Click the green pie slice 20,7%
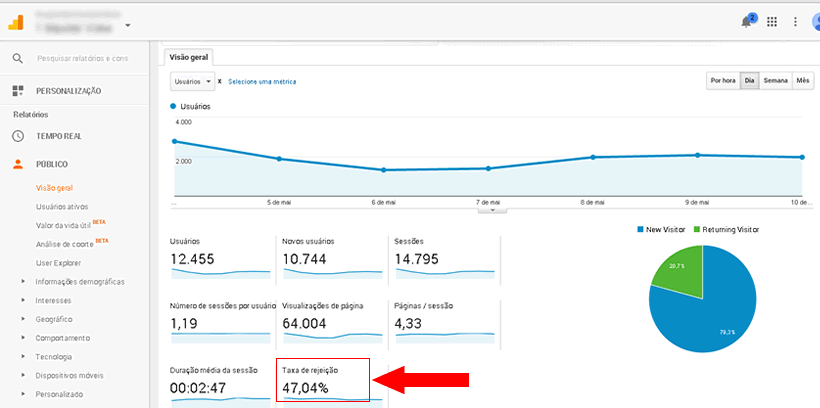Screen dimensions: 820x408 pyautogui.click(x=680, y=272)
